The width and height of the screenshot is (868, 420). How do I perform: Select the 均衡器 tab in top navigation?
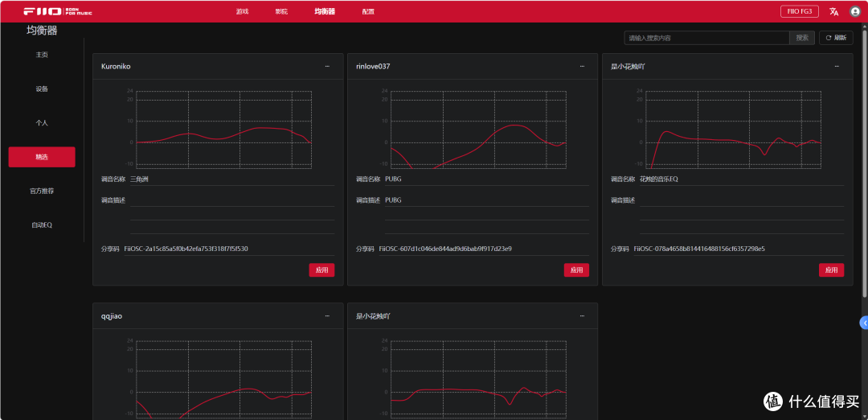325,11
